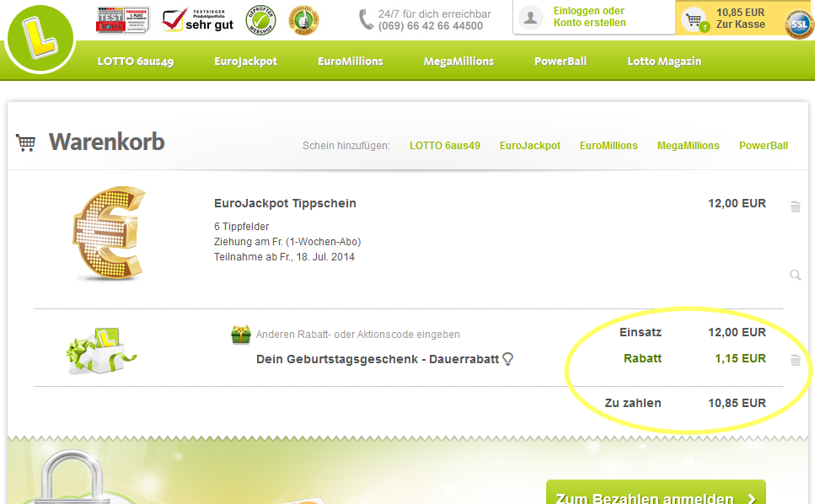Open PowerBall in the navigation bar
The width and height of the screenshot is (815, 504).
coord(560,62)
